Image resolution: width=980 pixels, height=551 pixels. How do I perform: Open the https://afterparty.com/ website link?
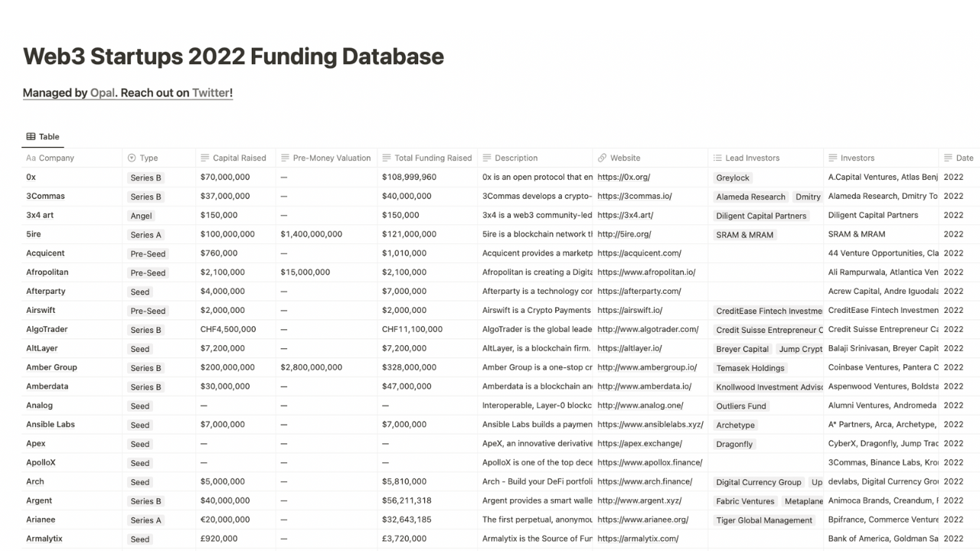[639, 291]
